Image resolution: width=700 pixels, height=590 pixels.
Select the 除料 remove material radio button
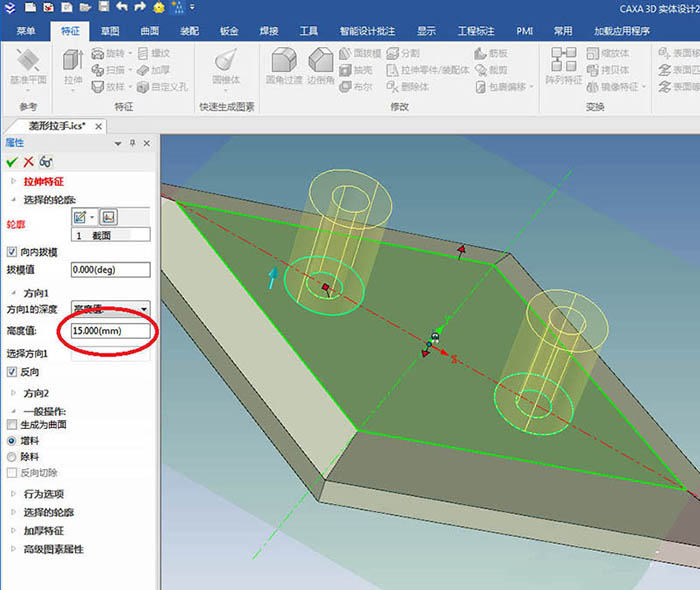pos(12,457)
